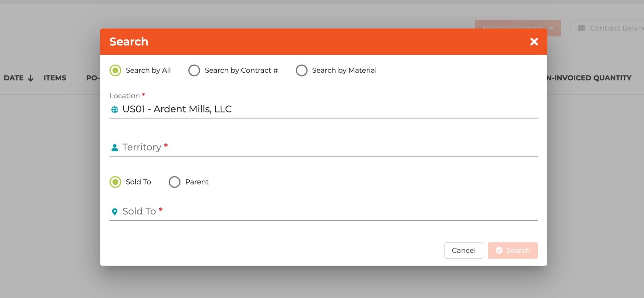
Task: Click the map pin icon beside Sold To
Action: click(x=115, y=211)
